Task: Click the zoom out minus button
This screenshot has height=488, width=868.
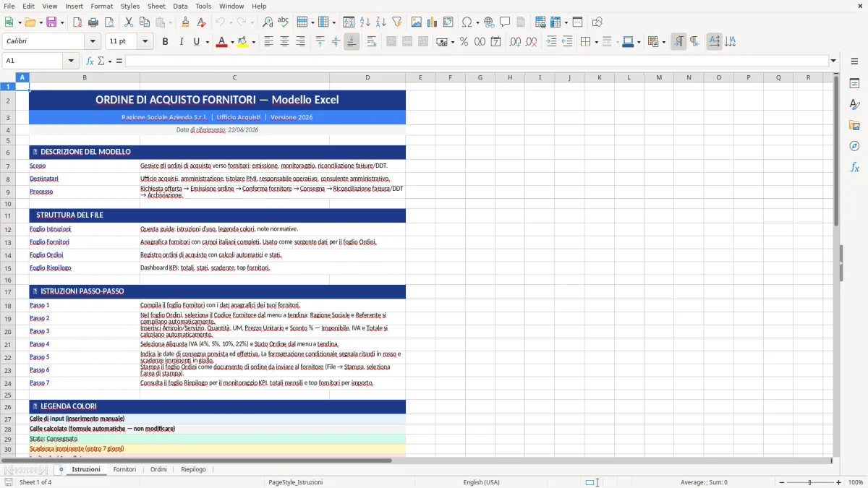Action: [781, 482]
